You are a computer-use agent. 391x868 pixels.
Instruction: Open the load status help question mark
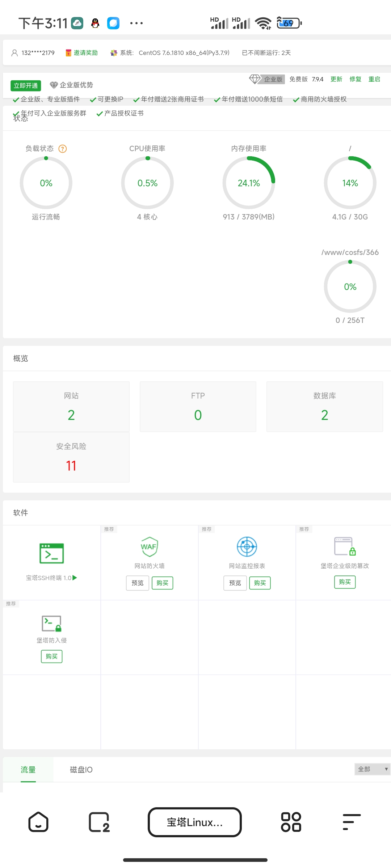(x=63, y=149)
